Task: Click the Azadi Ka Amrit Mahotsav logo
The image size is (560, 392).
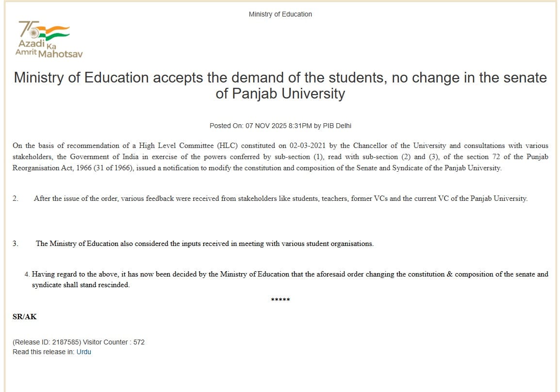Action: pos(49,40)
